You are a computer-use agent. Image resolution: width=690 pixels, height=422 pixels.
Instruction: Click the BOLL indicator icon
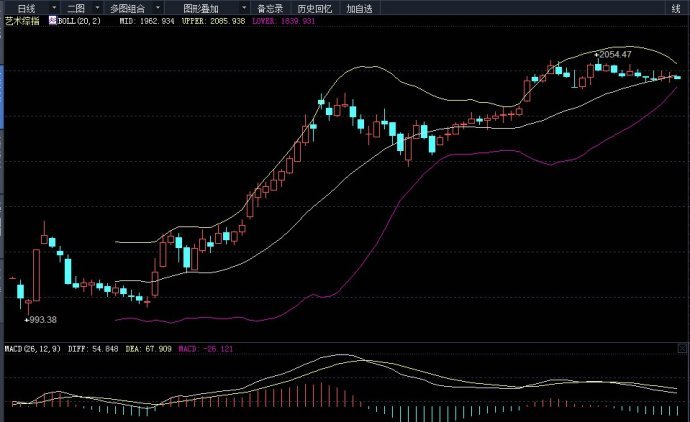[x=54, y=20]
